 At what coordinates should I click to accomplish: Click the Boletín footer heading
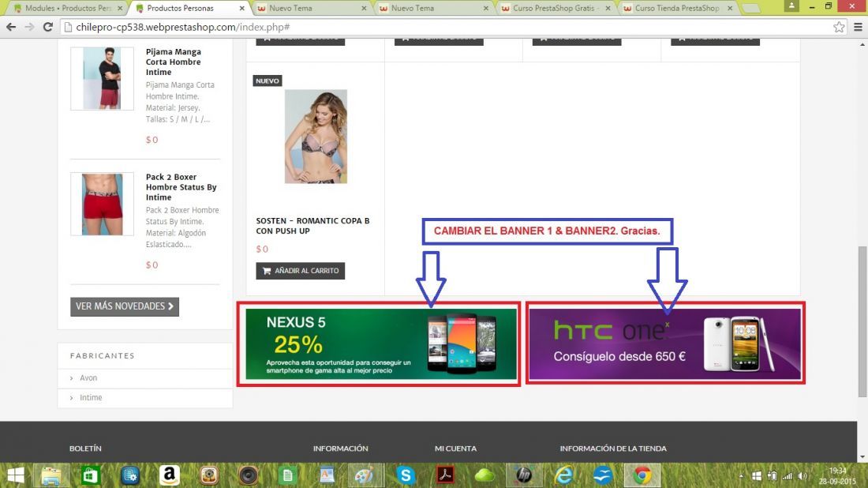pyautogui.click(x=85, y=448)
